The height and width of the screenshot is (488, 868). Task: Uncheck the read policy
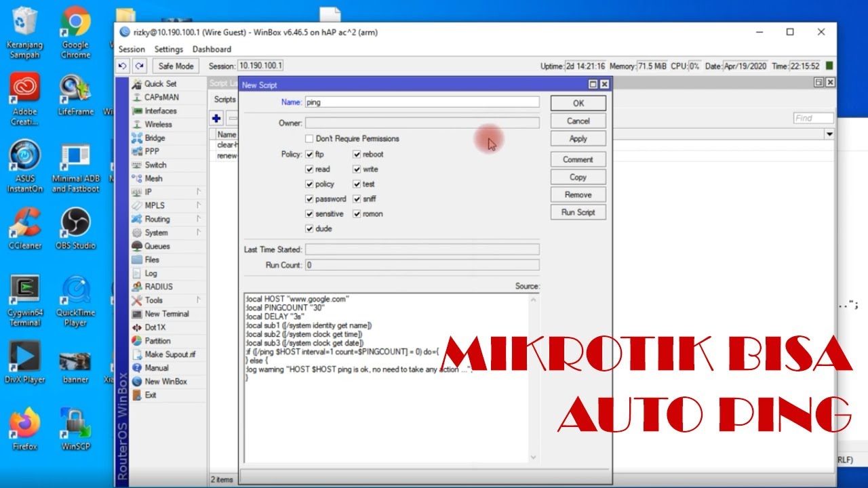(309, 169)
